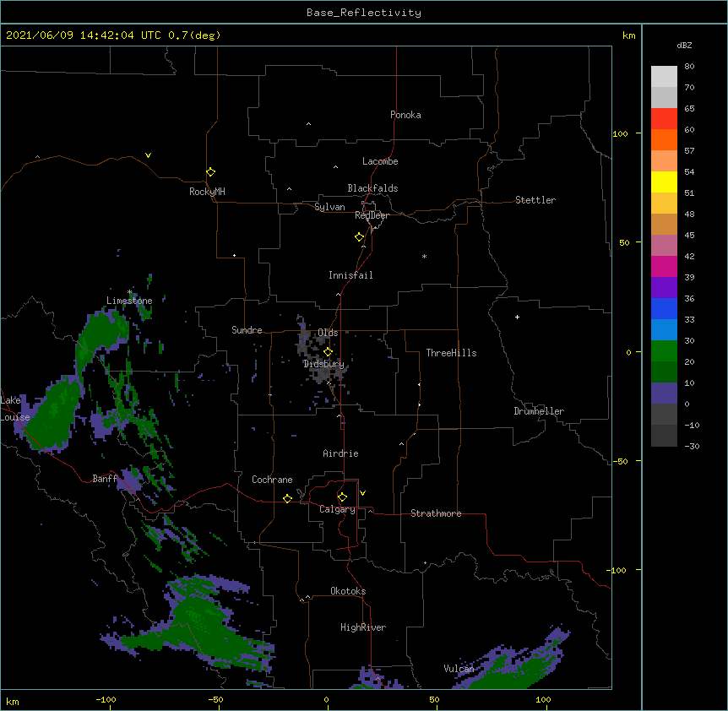Pick the orange swatch between 60 and 57 dBZ
Viewport: 728px width, 711px height.
(664, 139)
